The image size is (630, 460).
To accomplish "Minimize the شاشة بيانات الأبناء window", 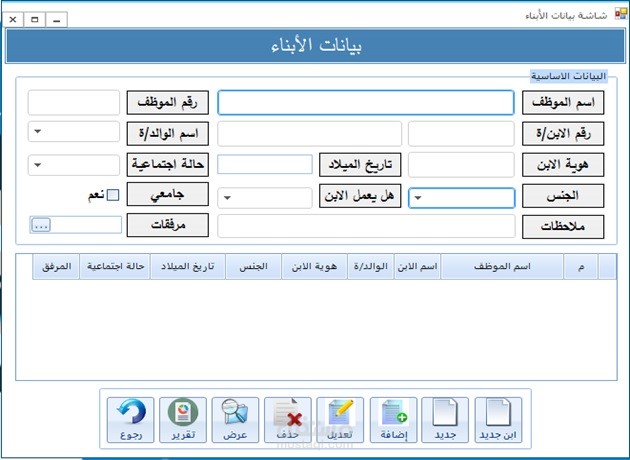I will pyautogui.click(x=57, y=19).
